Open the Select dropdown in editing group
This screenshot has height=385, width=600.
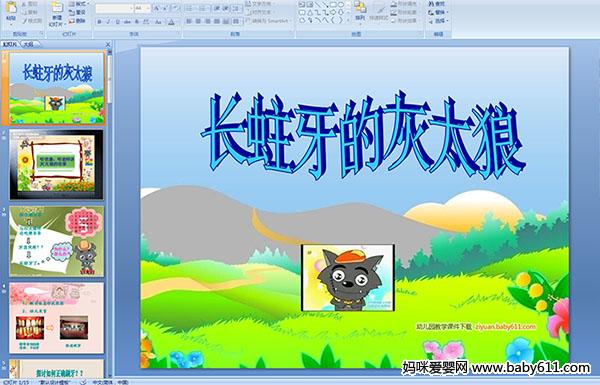(439, 21)
